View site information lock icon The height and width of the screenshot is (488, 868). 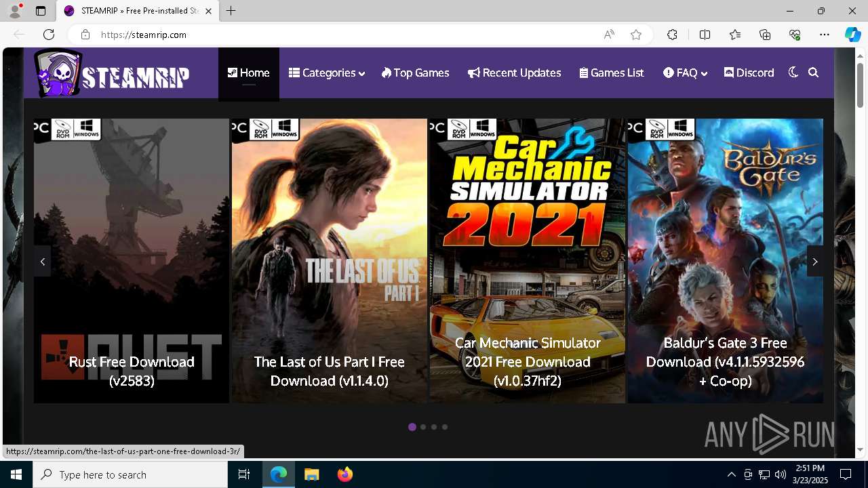pyautogui.click(x=85, y=35)
